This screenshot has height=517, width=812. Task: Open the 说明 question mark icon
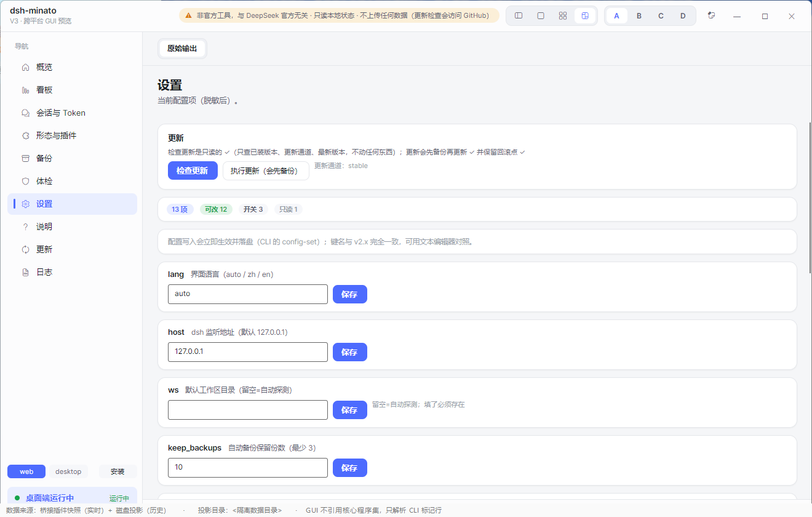pos(25,226)
